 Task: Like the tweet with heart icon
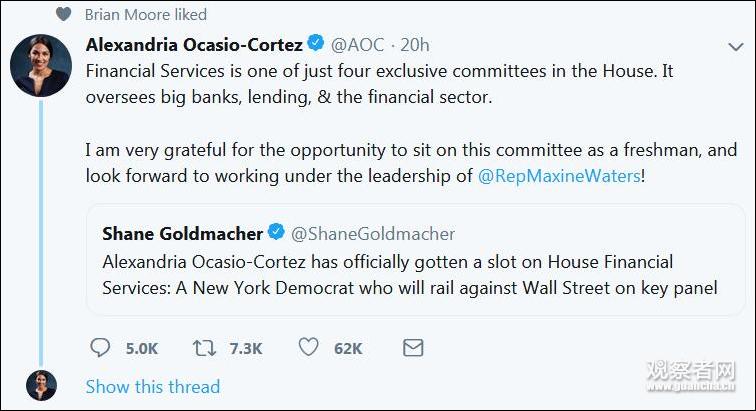pos(309,348)
